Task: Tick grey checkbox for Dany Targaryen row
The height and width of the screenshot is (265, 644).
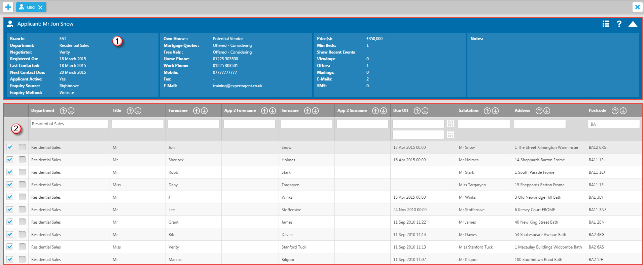Action: tap(22, 185)
